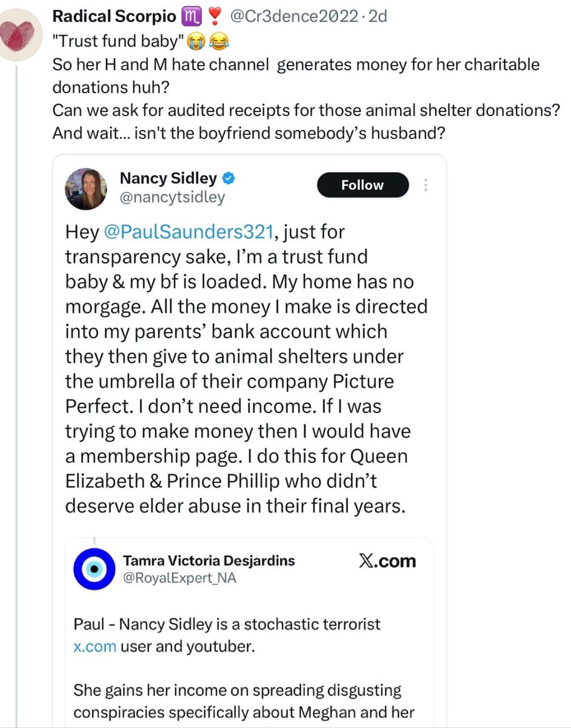Click the Nancy Sidley display name
The height and width of the screenshot is (728, 571).
pyautogui.click(x=168, y=178)
